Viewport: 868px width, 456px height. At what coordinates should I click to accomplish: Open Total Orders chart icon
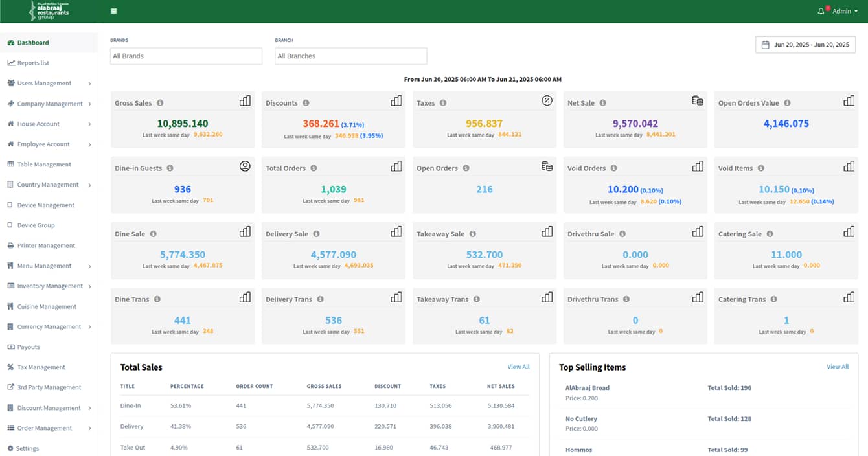pos(396,166)
